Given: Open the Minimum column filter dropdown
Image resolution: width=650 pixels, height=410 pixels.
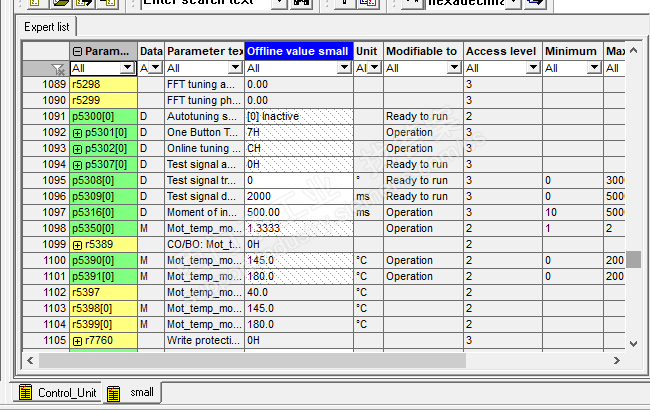Looking at the screenshot, I should coord(594,68).
